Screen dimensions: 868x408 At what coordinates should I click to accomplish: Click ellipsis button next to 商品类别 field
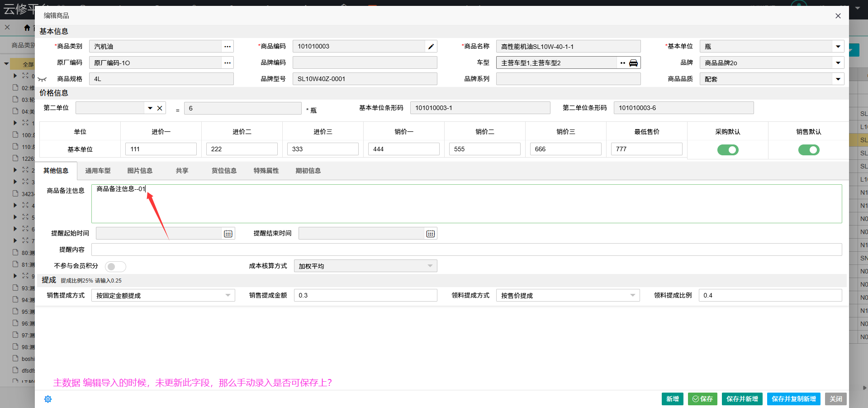click(x=227, y=47)
